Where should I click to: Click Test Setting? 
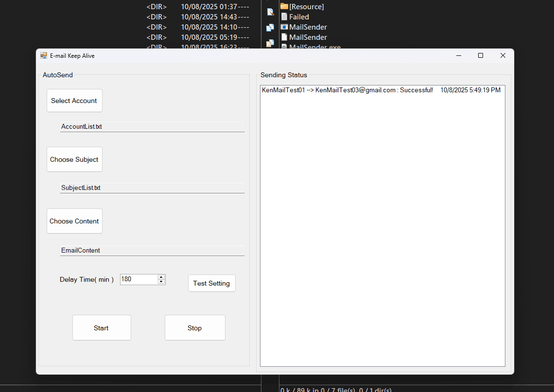[x=211, y=283]
